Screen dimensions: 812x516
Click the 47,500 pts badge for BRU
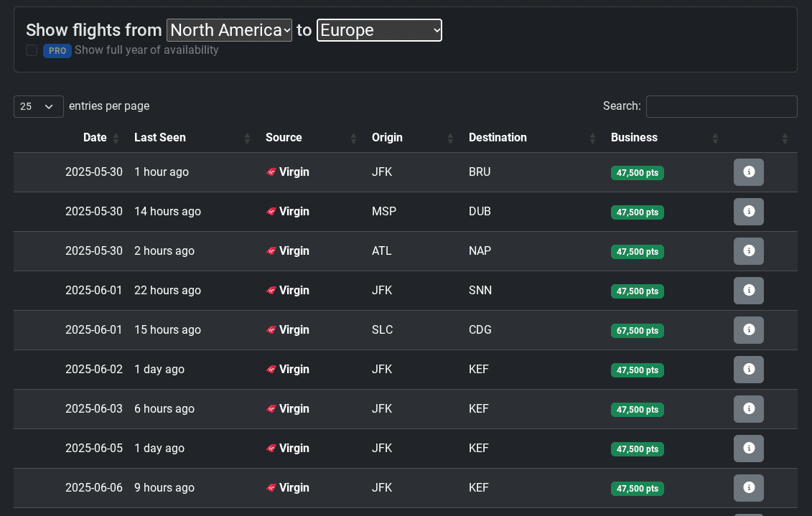tap(637, 173)
